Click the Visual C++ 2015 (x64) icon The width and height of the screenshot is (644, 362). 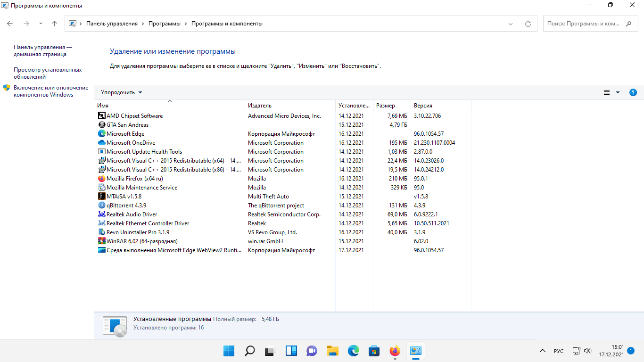pos(101,160)
